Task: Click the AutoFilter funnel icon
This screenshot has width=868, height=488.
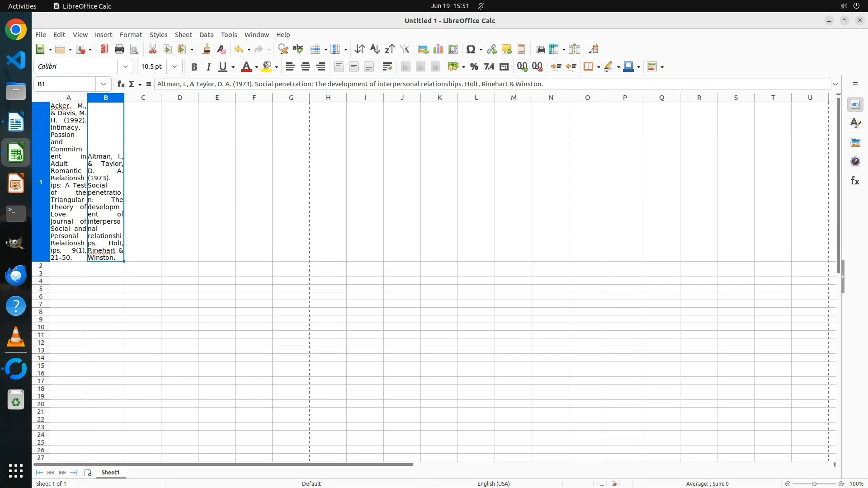Action: point(405,49)
